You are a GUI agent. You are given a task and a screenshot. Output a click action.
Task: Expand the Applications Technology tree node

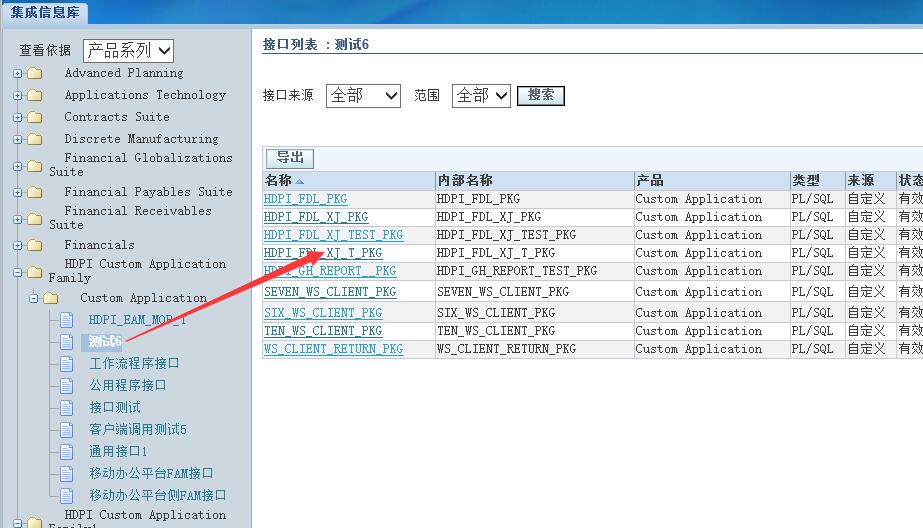point(18,96)
